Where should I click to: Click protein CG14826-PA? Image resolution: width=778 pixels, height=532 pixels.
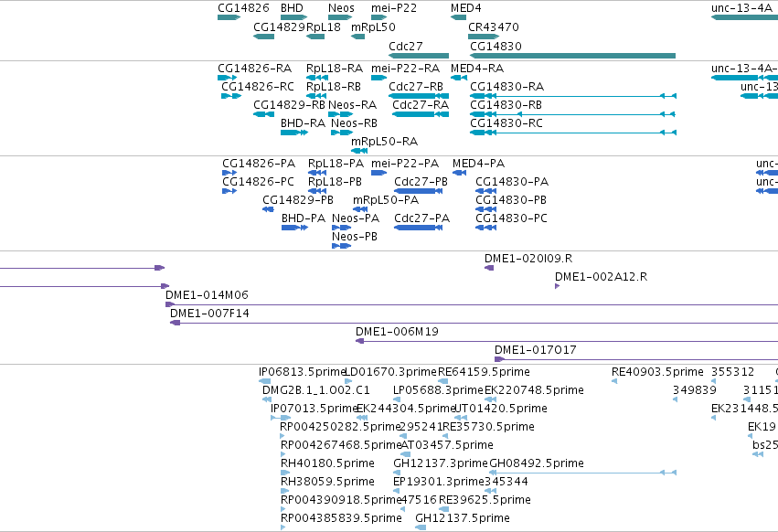(x=229, y=173)
